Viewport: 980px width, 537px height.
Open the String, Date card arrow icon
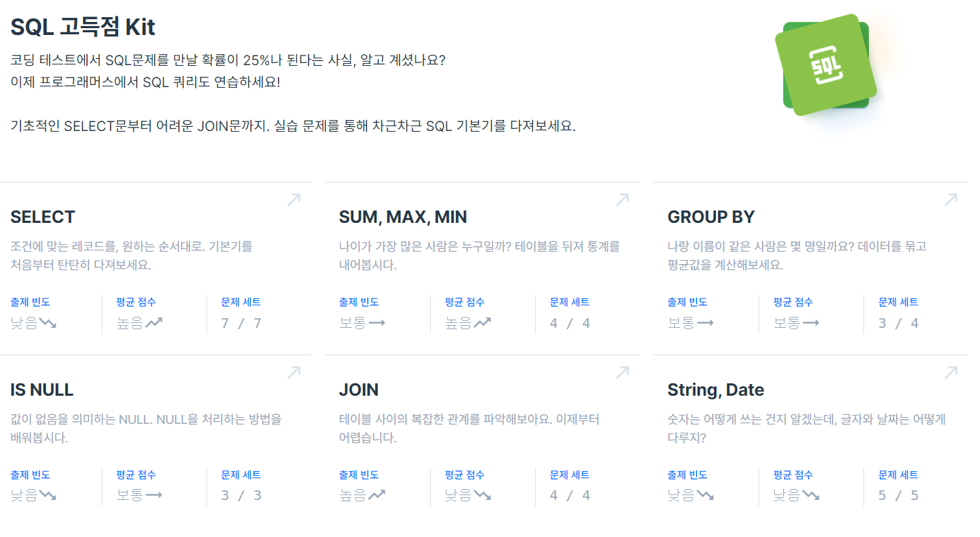(x=951, y=372)
